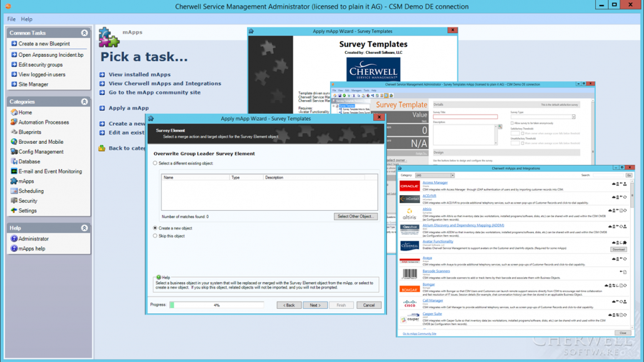
Task: Click the Next button in the wizard
Action: click(315, 305)
